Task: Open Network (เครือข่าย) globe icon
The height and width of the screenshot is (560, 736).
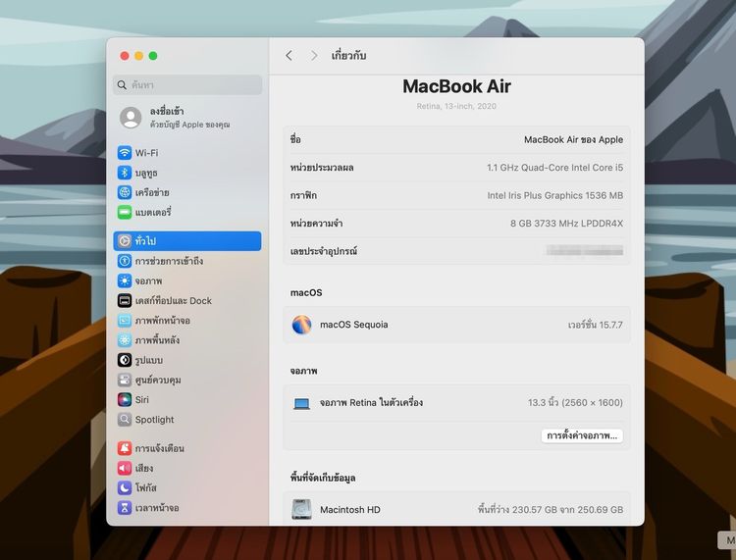Action: [x=125, y=192]
